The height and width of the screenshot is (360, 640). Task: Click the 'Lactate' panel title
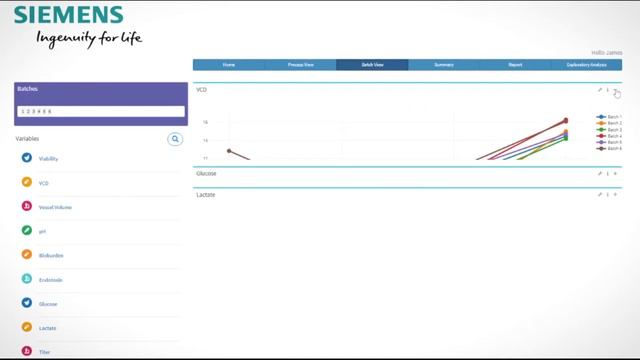pyautogui.click(x=206, y=195)
